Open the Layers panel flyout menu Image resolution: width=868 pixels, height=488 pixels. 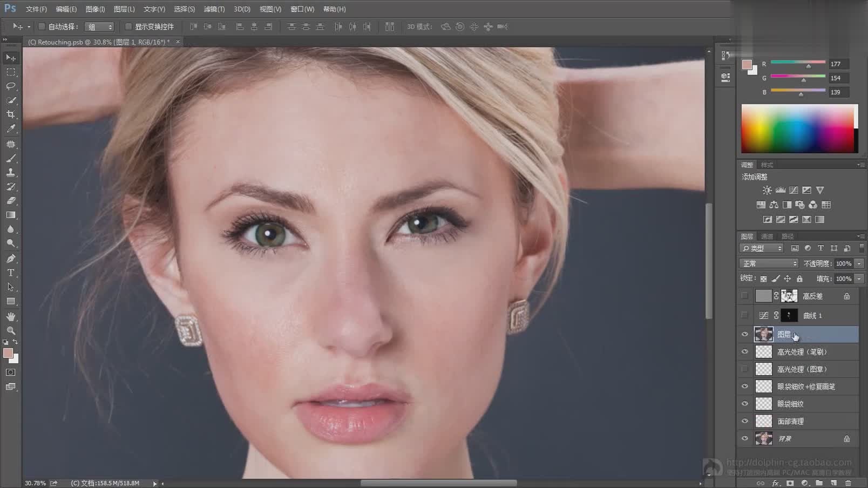click(860, 236)
